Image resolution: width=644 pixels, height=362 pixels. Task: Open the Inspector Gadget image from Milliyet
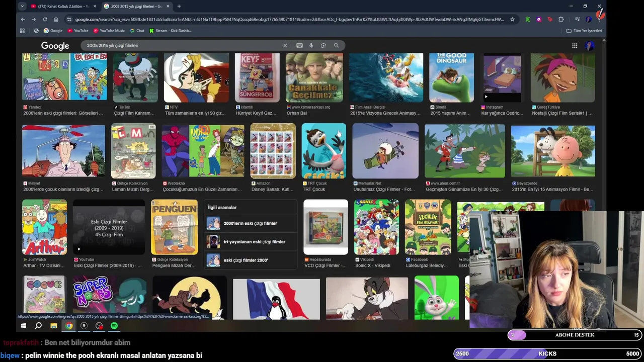coord(63,151)
